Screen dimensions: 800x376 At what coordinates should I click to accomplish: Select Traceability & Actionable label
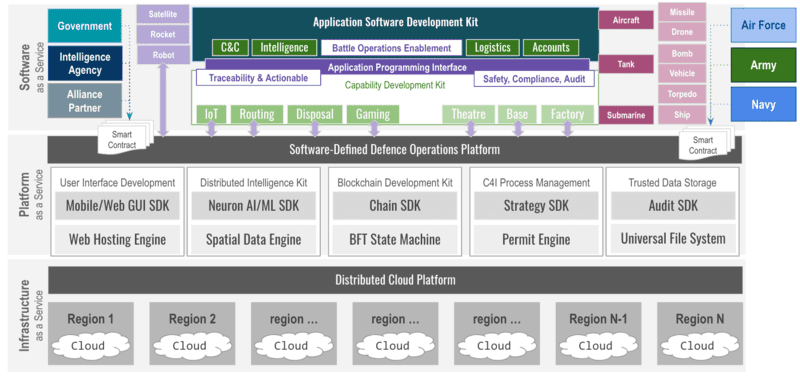pyautogui.click(x=258, y=78)
